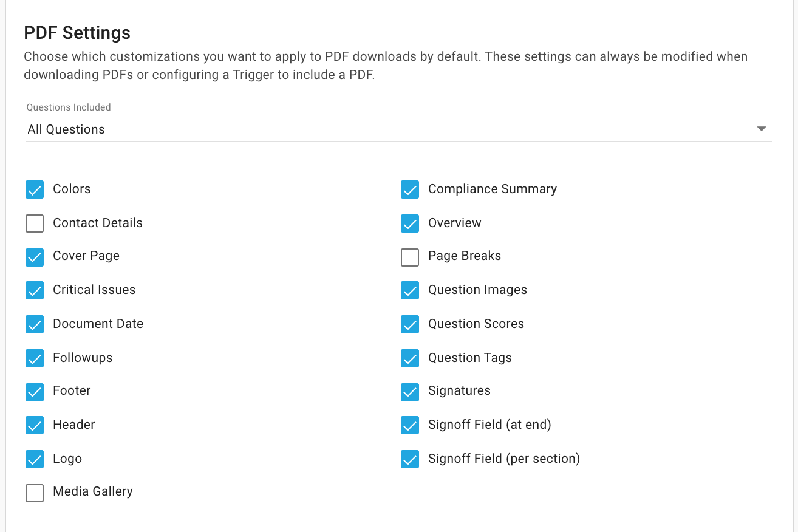Turn off the Footer checkbox
Image resolution: width=798 pixels, height=532 pixels.
tap(35, 392)
